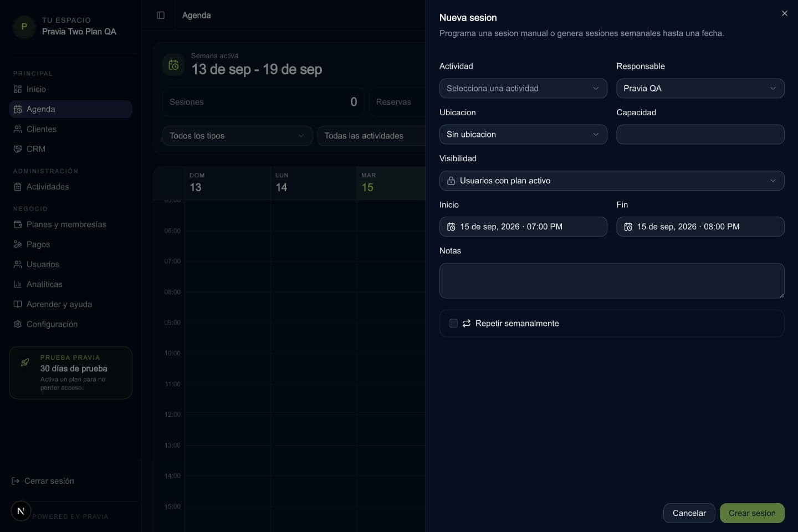This screenshot has height=532, width=798.
Task: Navigate to Configuración
Action: [70, 324]
